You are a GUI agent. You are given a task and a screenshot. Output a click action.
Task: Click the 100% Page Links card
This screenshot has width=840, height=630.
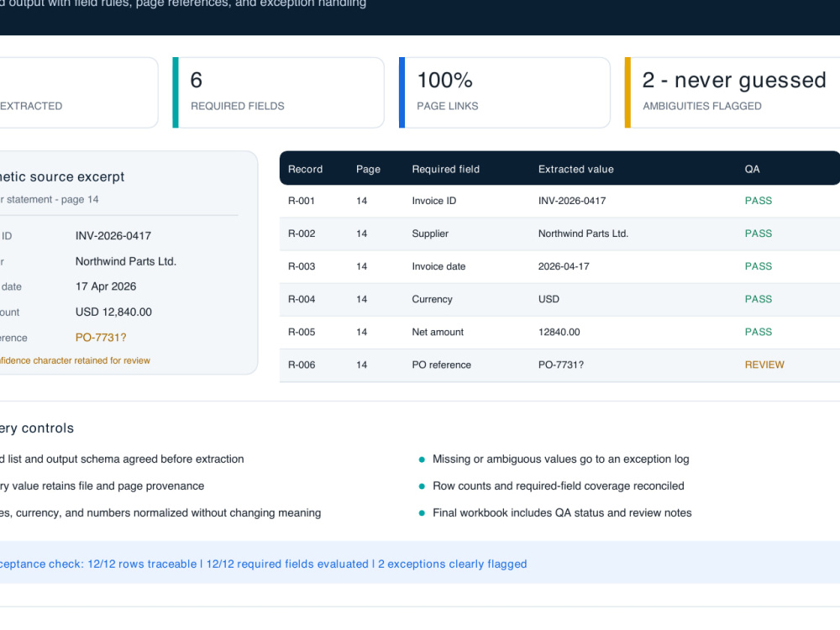pyautogui.click(x=505, y=92)
